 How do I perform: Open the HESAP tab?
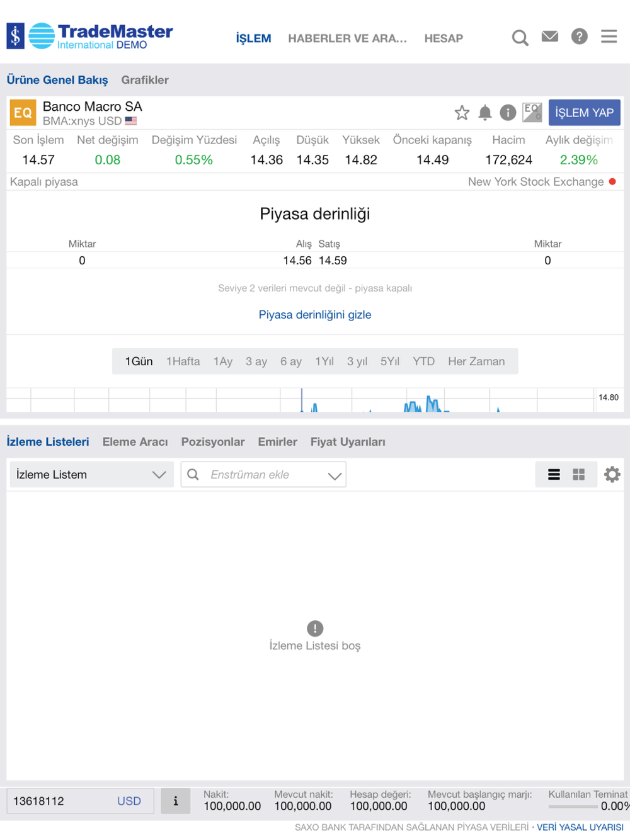444,38
